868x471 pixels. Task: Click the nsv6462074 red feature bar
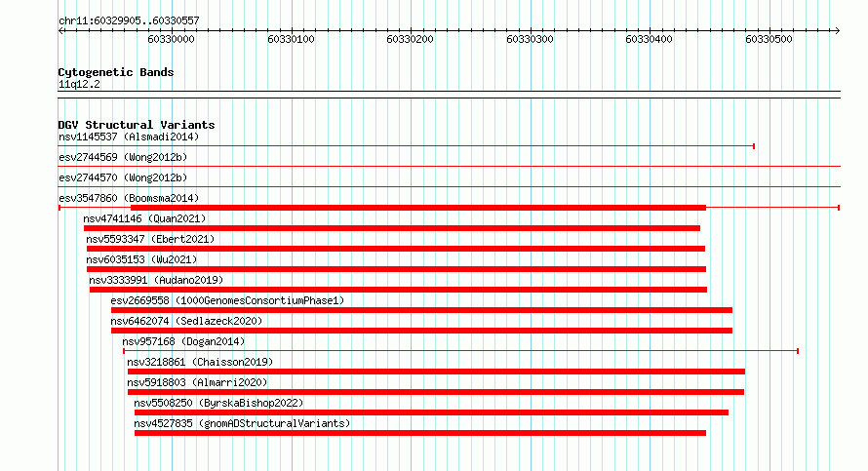tap(421, 331)
